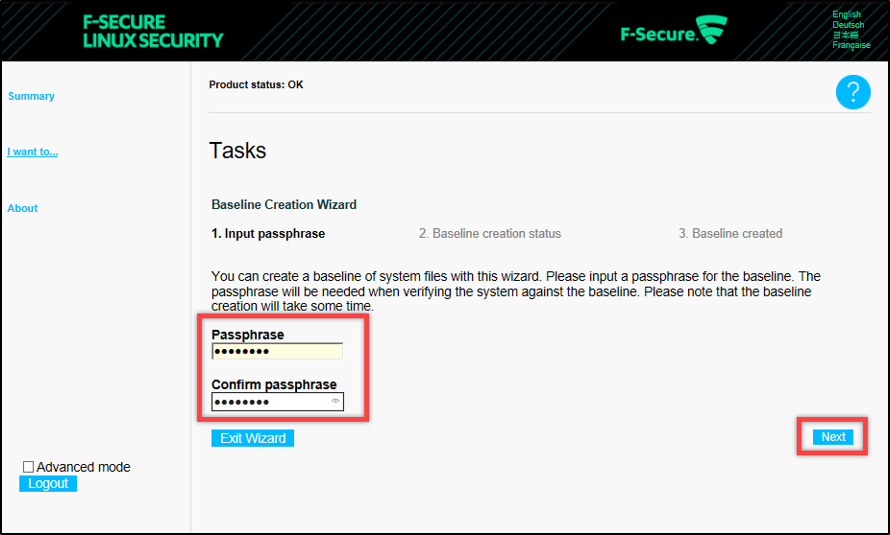890x535 pixels.
Task: Click the F-Secure shield logo
Action: tap(712, 32)
